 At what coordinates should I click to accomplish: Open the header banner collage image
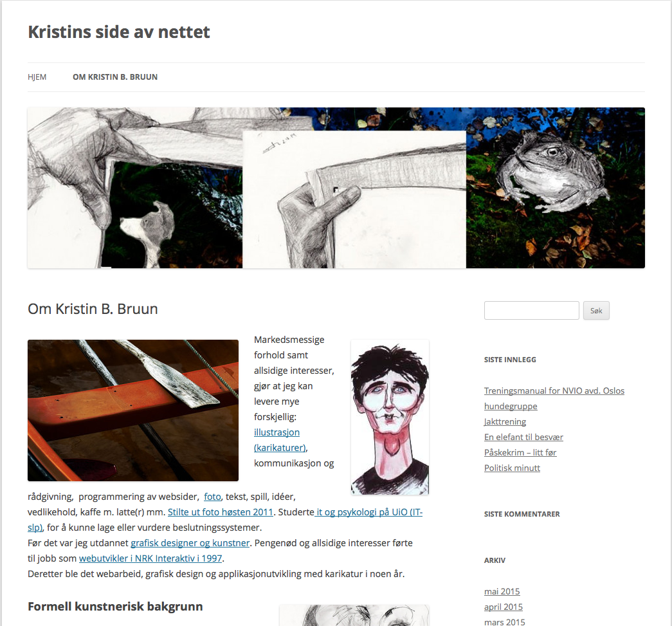pyautogui.click(x=336, y=188)
